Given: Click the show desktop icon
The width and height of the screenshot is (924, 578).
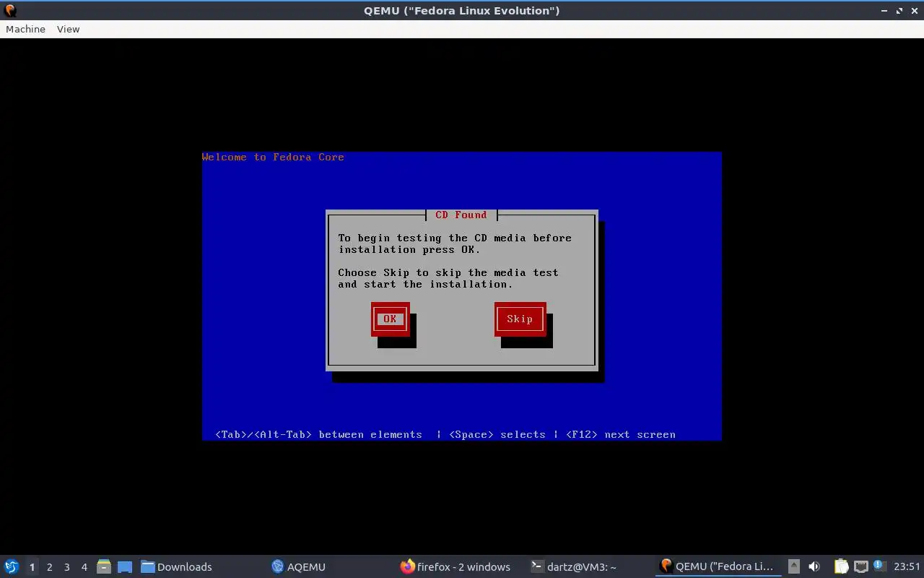Looking at the screenshot, I should click(125, 566).
